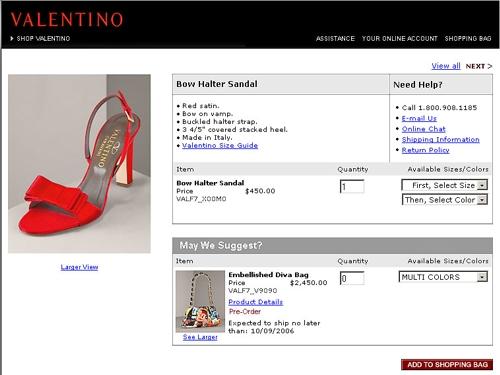Click the Valentino logo
Screen dimensions: 500x375
(67, 19)
